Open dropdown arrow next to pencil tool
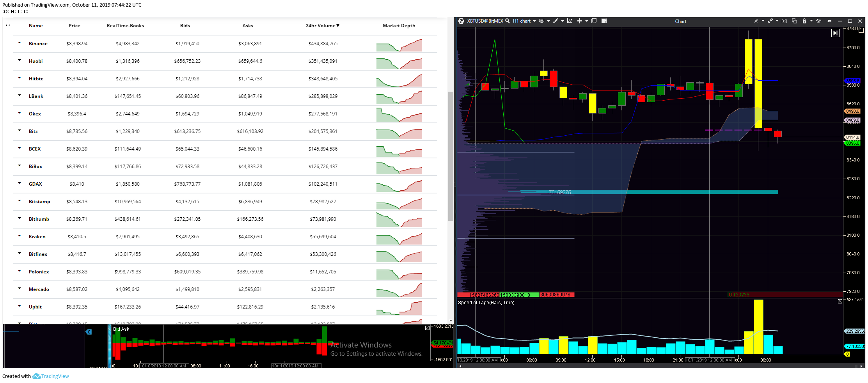The height and width of the screenshot is (383, 868). 563,21
